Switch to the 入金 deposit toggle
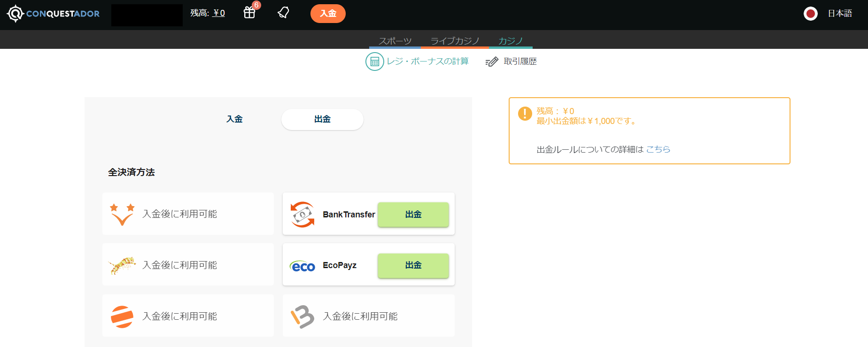Screen dimensions: 868x347 click(x=234, y=119)
